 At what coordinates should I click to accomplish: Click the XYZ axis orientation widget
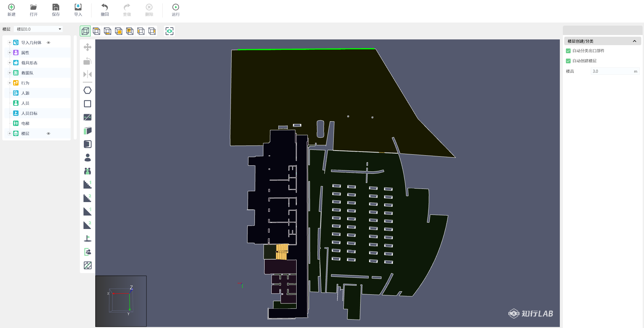(121, 301)
